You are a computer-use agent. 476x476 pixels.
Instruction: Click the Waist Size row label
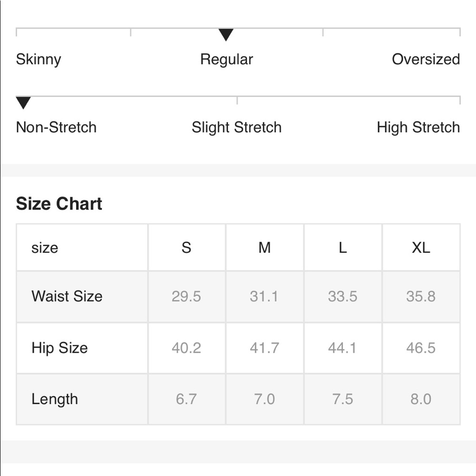pos(67,296)
